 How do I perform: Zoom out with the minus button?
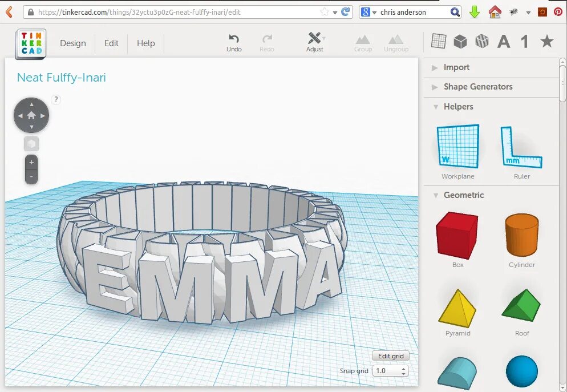(x=31, y=176)
